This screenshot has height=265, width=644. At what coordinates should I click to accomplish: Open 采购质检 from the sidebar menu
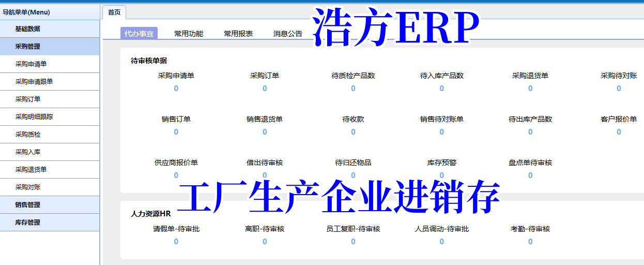click(x=28, y=135)
